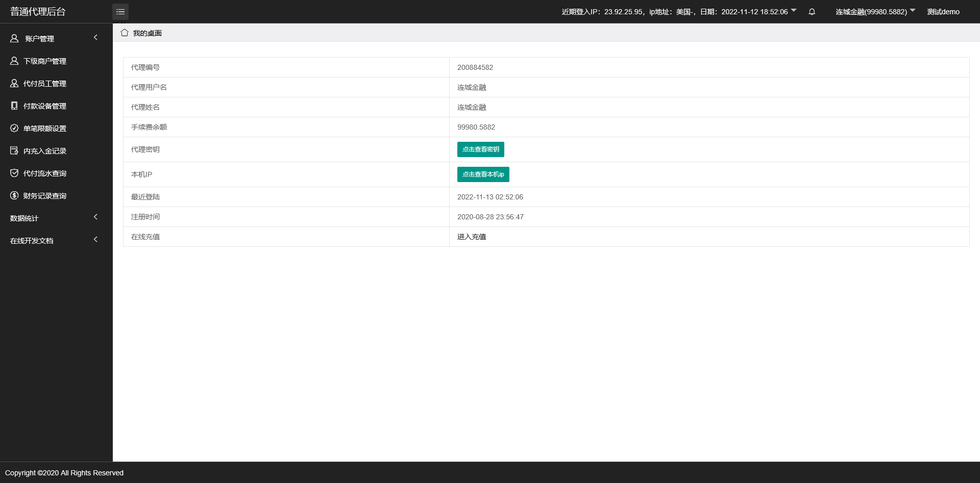Click the 单笔限额设置 icon

[x=14, y=129]
